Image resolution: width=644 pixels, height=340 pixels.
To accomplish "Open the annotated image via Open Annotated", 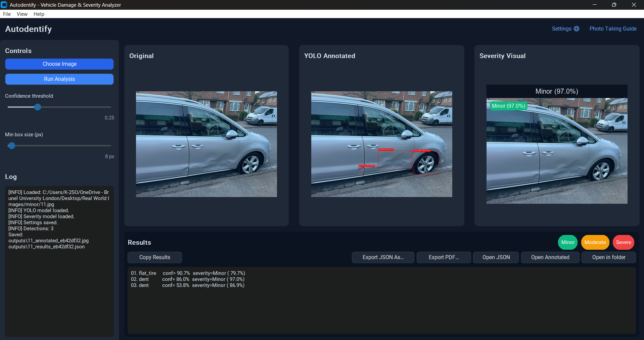I will pyautogui.click(x=550, y=257).
